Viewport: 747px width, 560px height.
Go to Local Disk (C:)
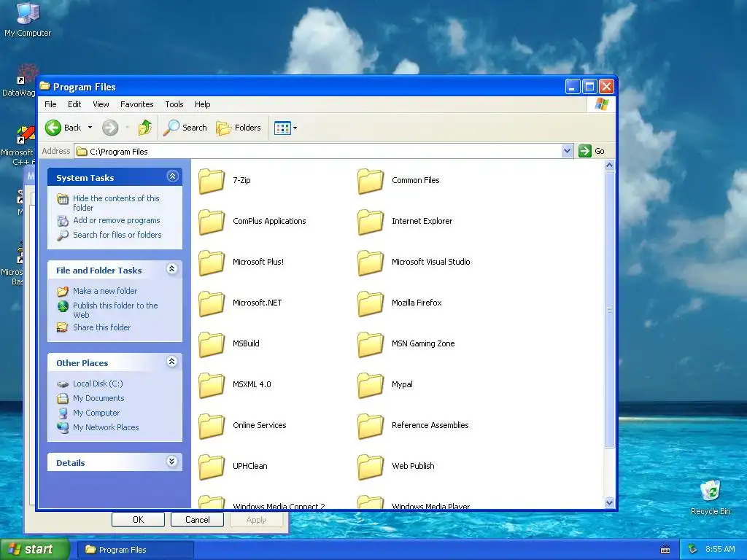click(x=98, y=384)
